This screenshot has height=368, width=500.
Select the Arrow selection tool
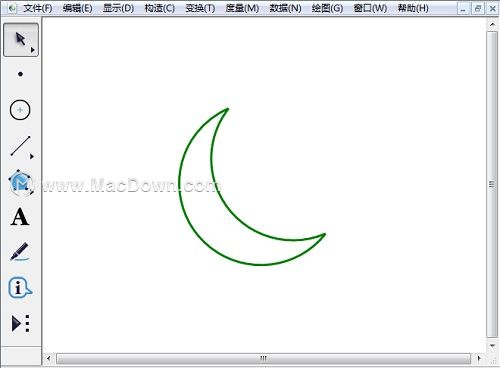coord(21,40)
